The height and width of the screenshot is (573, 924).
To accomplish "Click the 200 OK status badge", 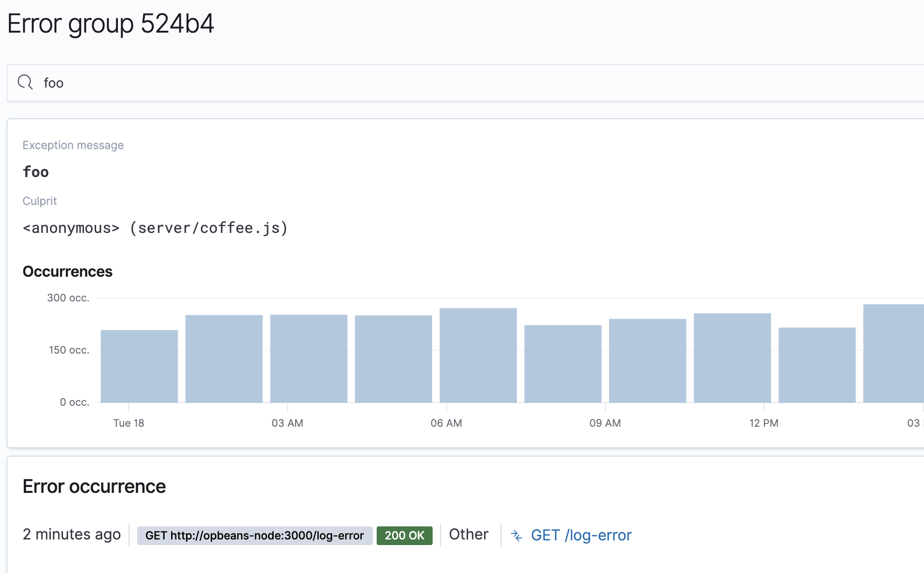I will point(404,535).
